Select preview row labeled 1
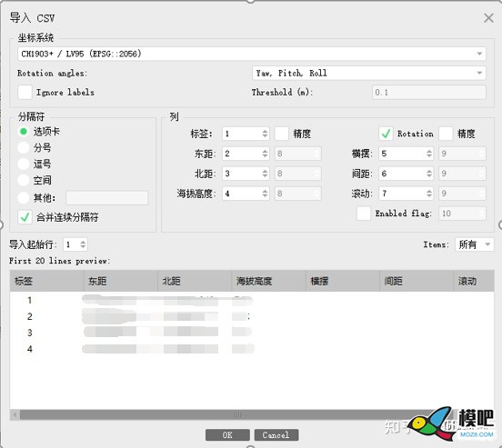 tap(252, 300)
